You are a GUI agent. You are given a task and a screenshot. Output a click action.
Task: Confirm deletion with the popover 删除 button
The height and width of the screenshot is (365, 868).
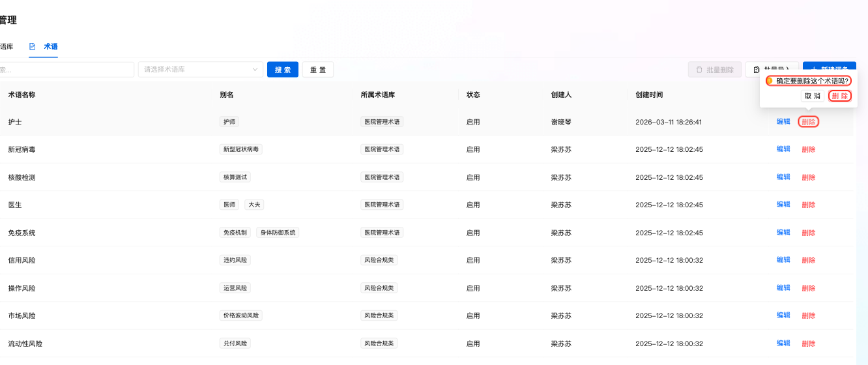[x=840, y=96]
